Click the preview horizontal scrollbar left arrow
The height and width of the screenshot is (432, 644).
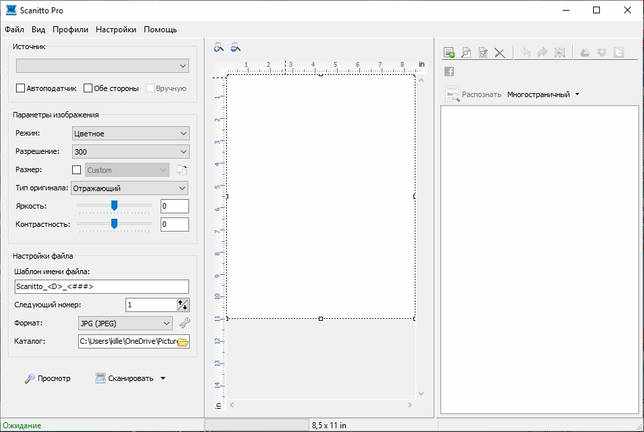(232, 404)
